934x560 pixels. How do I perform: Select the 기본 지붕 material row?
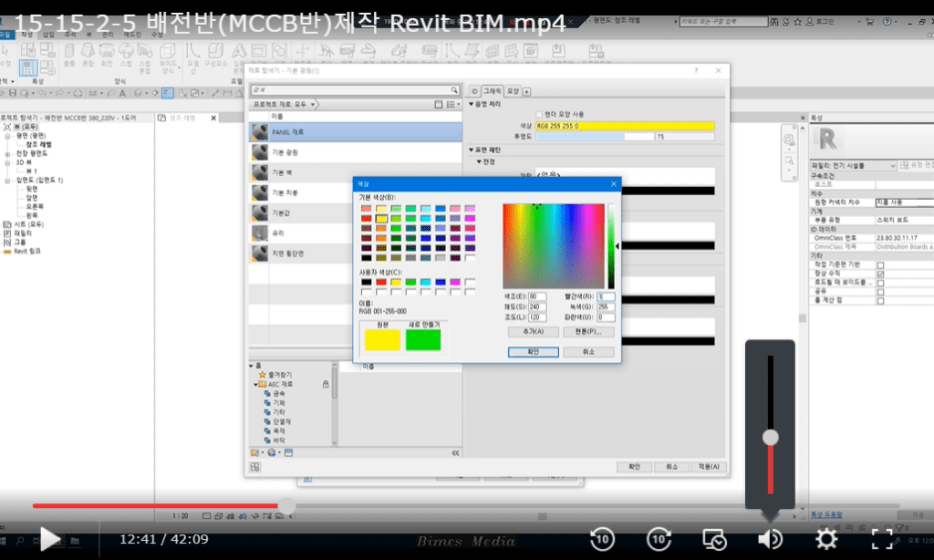[301, 193]
